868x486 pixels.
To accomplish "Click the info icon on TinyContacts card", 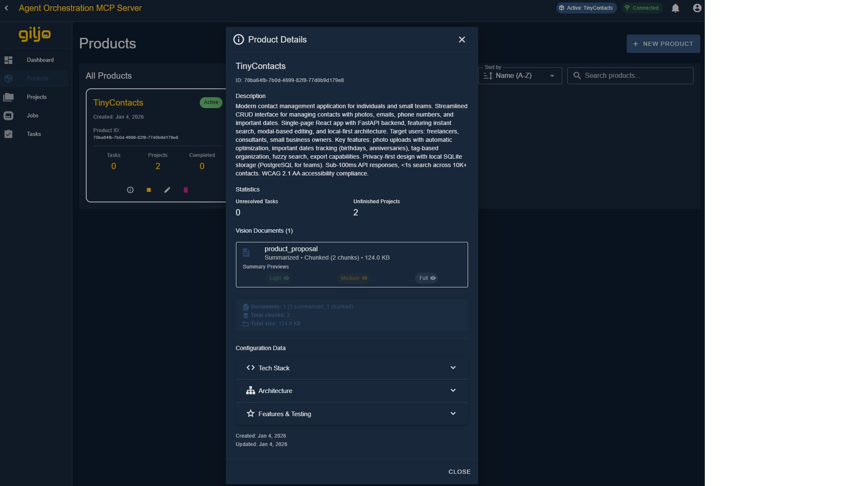I will (130, 190).
